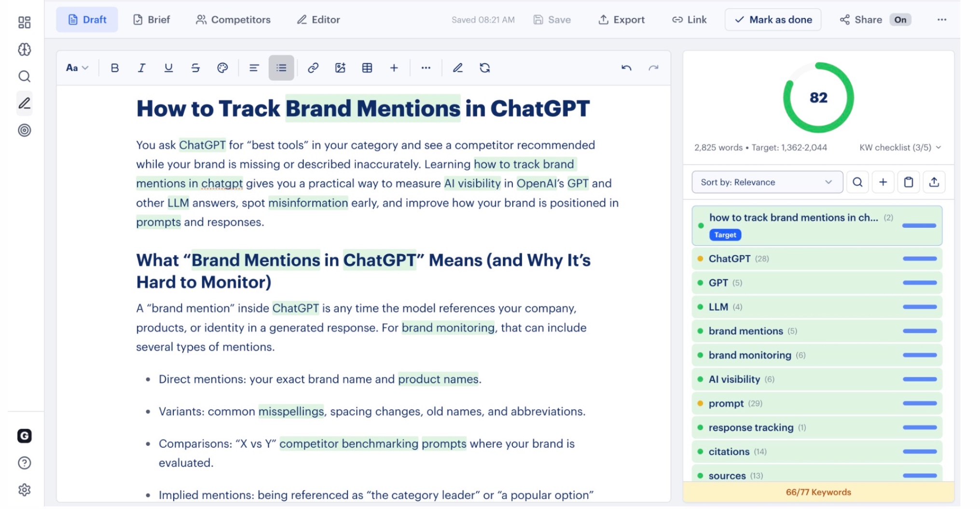Select the AI visibility keyword row
The width and height of the screenshot is (980, 509).
(817, 379)
